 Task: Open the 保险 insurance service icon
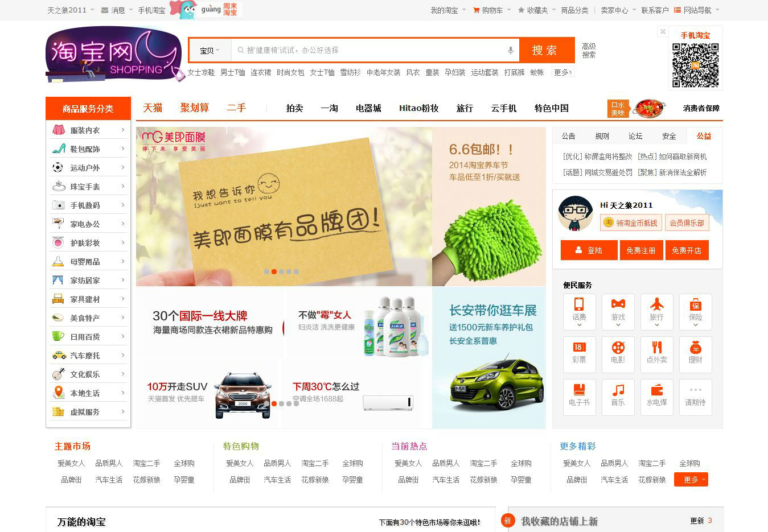695,312
